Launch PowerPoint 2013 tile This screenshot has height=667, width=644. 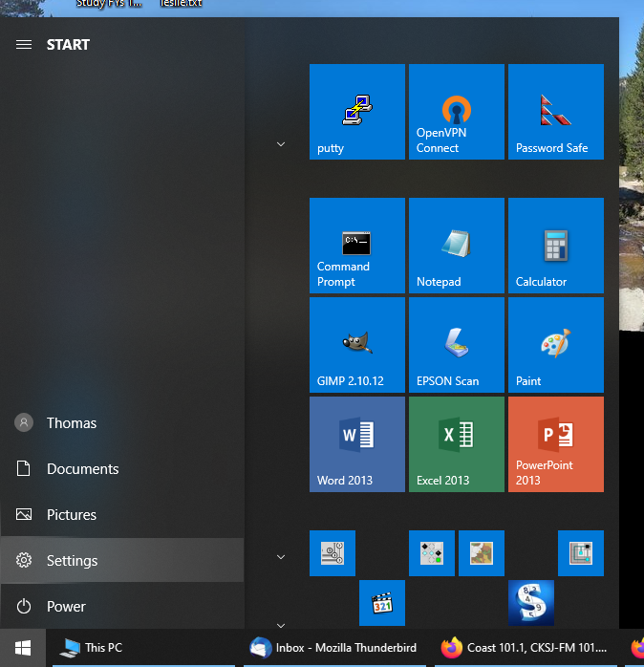556,444
